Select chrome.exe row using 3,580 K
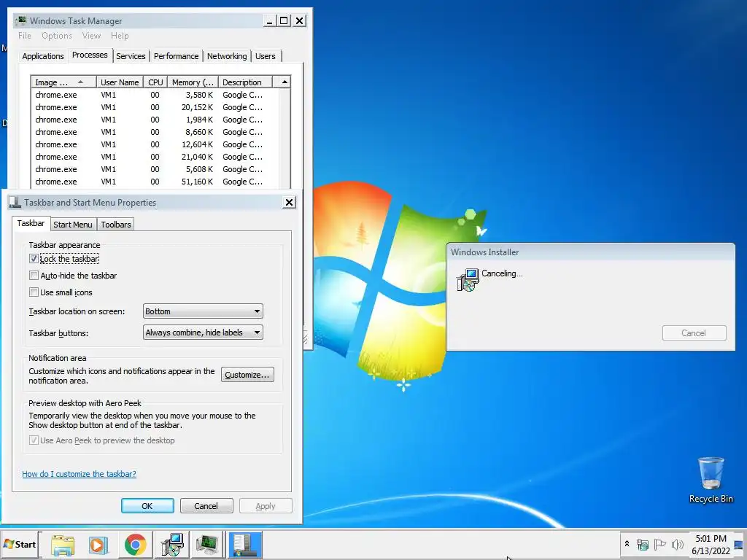747x560 pixels. pyautogui.click(x=155, y=95)
